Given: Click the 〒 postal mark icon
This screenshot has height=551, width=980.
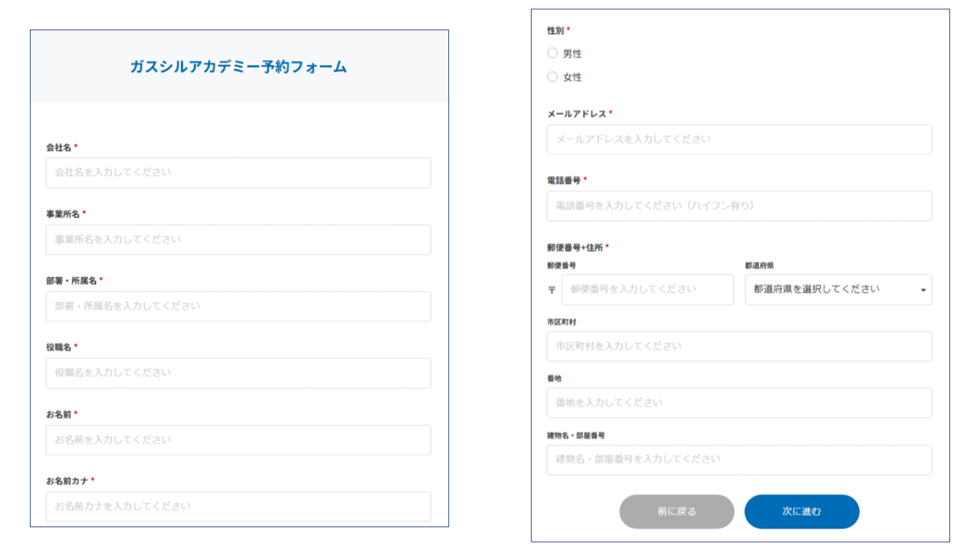Looking at the screenshot, I should click(x=551, y=290).
